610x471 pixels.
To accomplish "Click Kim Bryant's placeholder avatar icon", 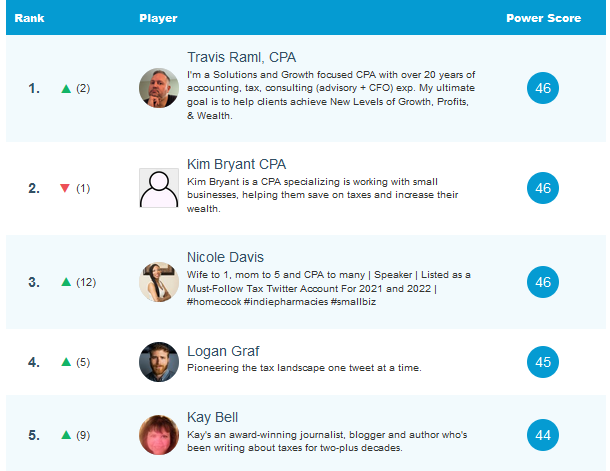I will 159,188.
